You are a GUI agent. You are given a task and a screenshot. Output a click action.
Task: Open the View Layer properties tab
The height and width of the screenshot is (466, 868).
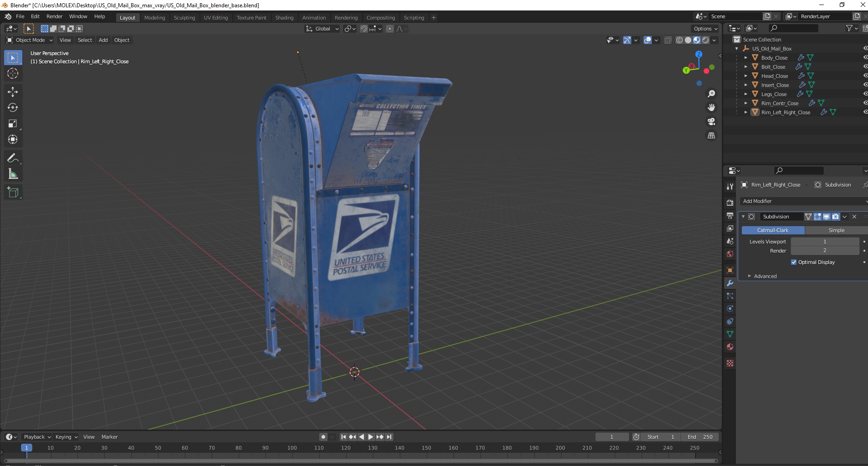pos(730,228)
